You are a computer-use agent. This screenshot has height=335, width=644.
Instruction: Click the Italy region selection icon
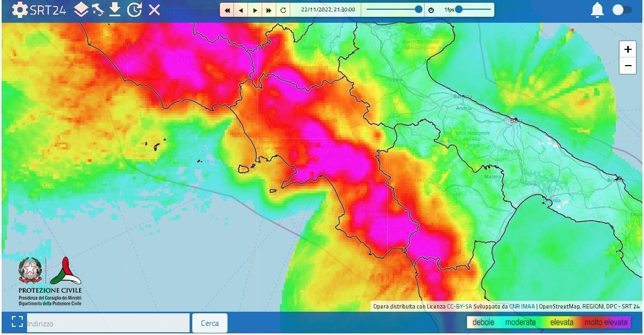(x=99, y=9)
